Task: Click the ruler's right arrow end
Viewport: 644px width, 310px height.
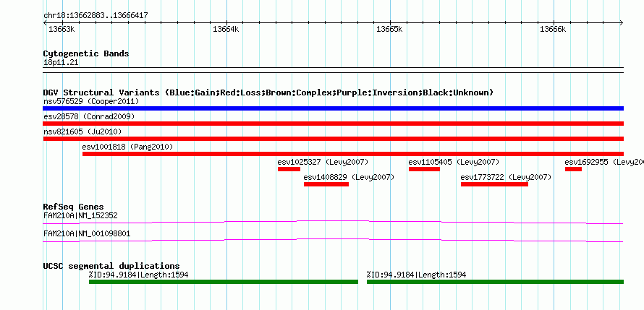Action: [622, 23]
